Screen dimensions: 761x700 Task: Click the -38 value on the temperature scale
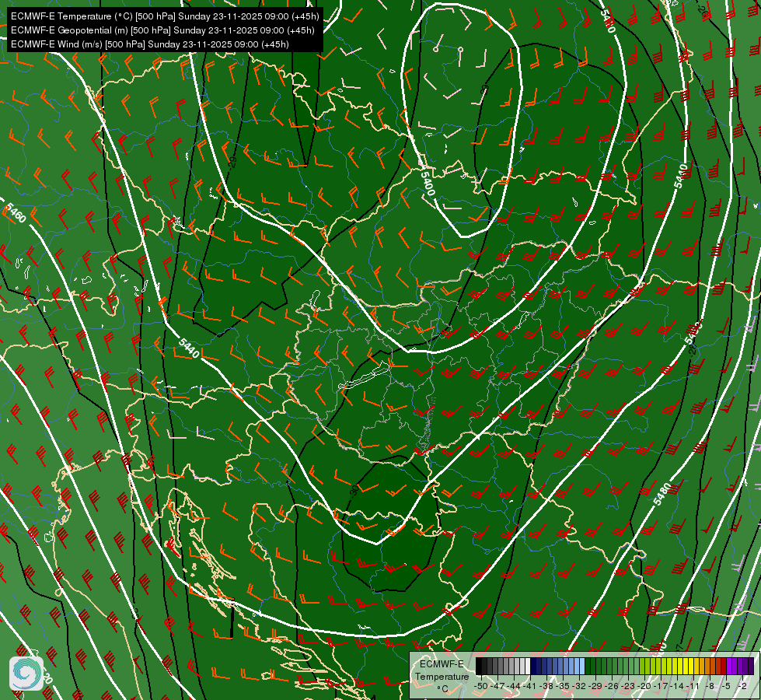click(546, 686)
